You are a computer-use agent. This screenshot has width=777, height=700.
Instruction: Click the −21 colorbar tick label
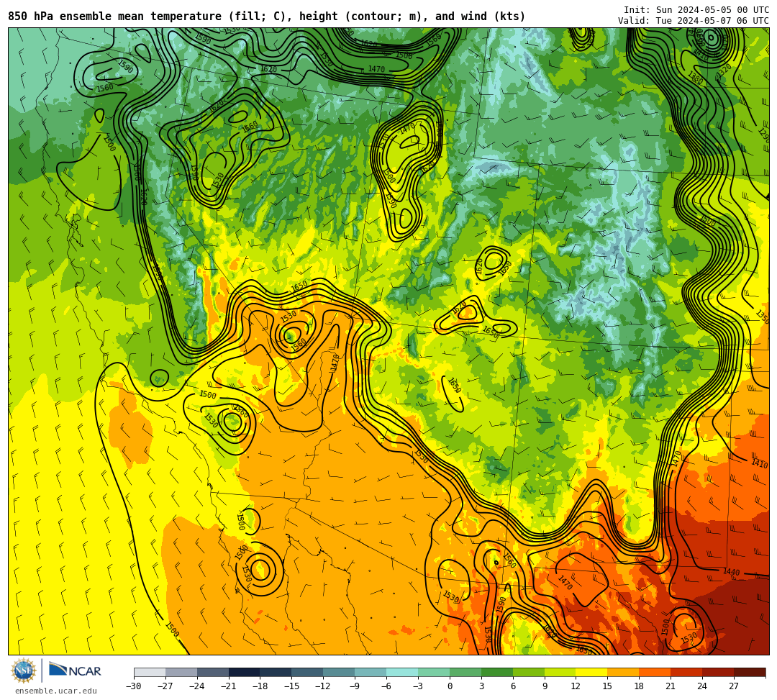coord(229,686)
